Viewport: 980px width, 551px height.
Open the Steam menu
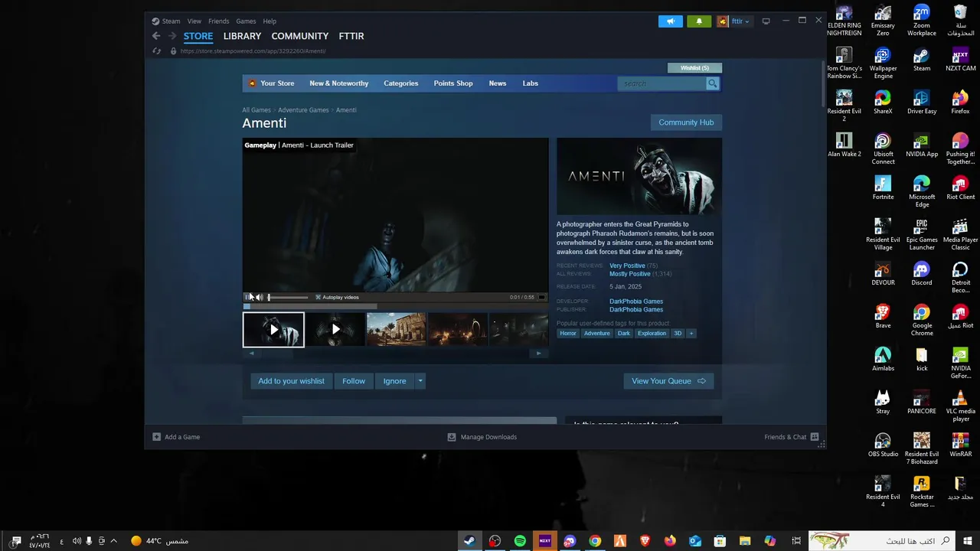pyautogui.click(x=171, y=21)
